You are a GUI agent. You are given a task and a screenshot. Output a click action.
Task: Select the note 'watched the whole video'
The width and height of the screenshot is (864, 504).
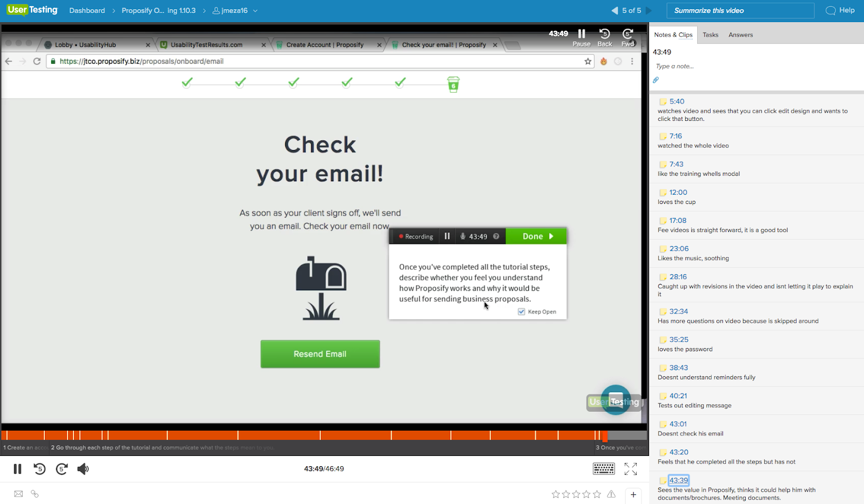tap(693, 146)
